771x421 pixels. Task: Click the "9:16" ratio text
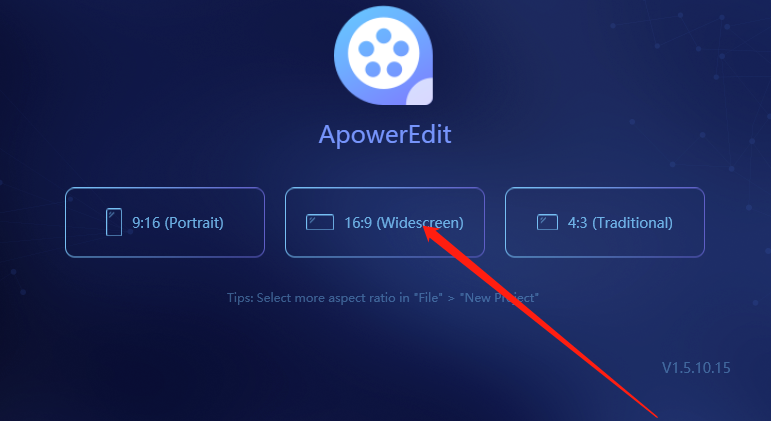pyautogui.click(x=146, y=223)
